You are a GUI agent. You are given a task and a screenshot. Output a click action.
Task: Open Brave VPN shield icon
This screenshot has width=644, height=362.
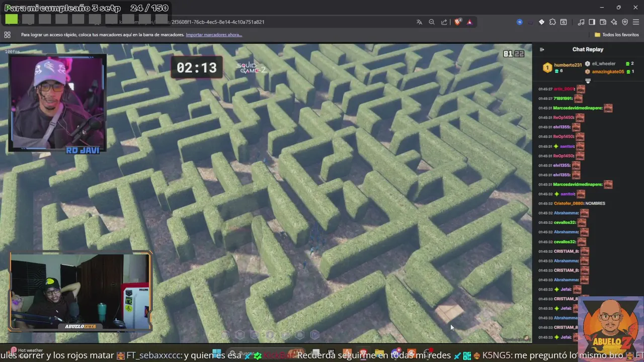pyautogui.click(x=625, y=22)
